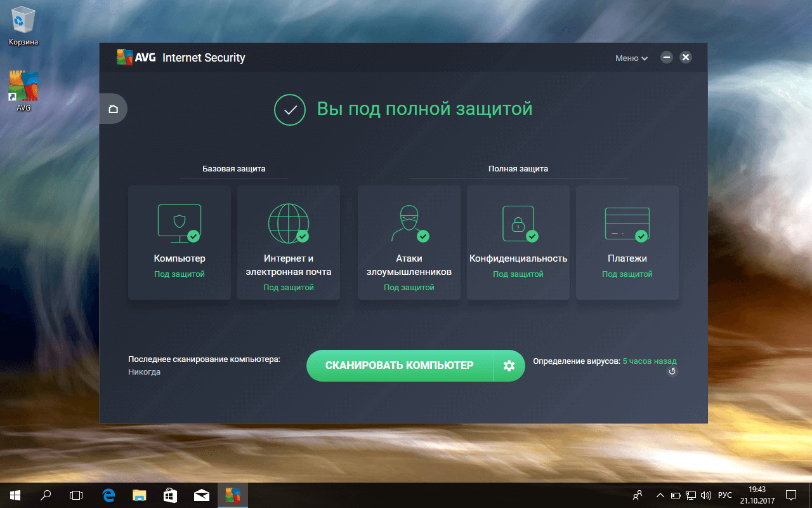Open Internet and email globe icon
The image size is (812, 508).
[288, 223]
